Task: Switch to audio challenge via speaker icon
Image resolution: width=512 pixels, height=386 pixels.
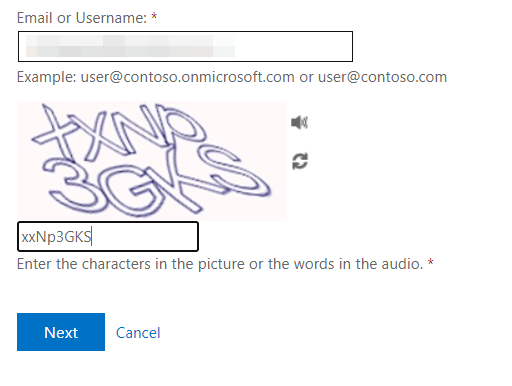Action: [x=299, y=122]
